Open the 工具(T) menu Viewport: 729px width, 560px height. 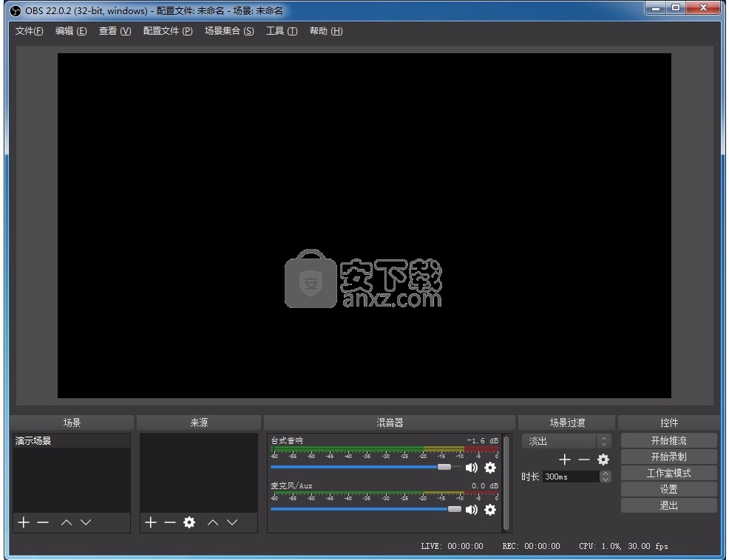(x=282, y=31)
